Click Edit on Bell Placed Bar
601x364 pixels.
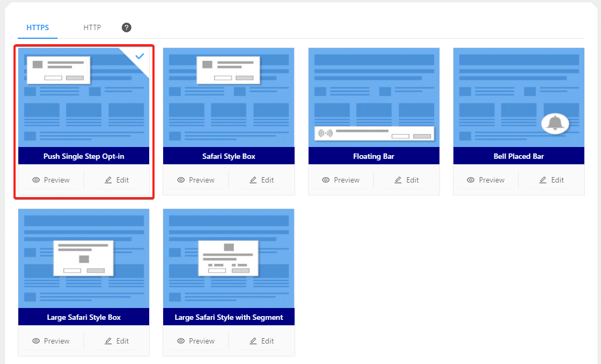551,180
